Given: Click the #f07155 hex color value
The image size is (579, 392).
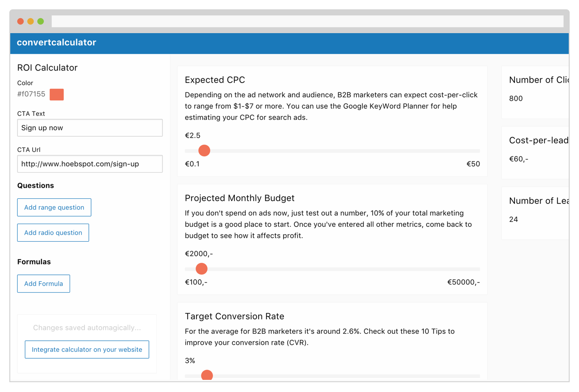Looking at the screenshot, I should [x=31, y=94].
